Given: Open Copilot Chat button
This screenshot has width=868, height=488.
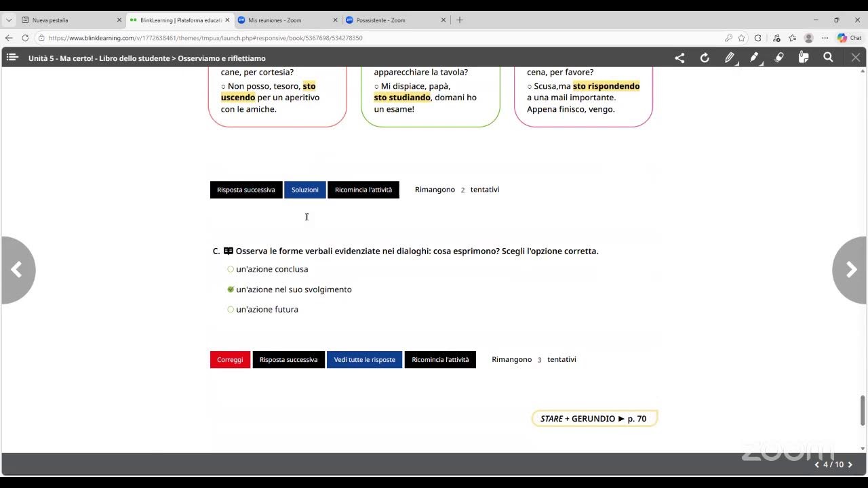Looking at the screenshot, I should pos(849,38).
